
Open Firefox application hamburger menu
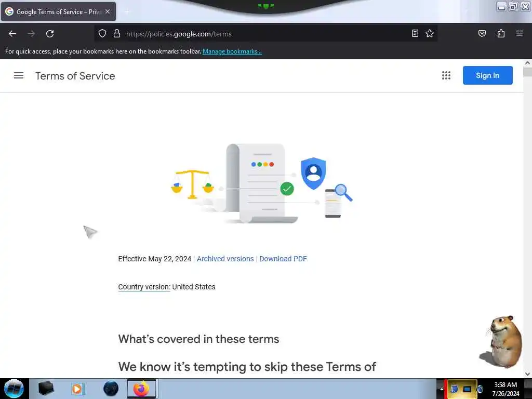(519, 33)
